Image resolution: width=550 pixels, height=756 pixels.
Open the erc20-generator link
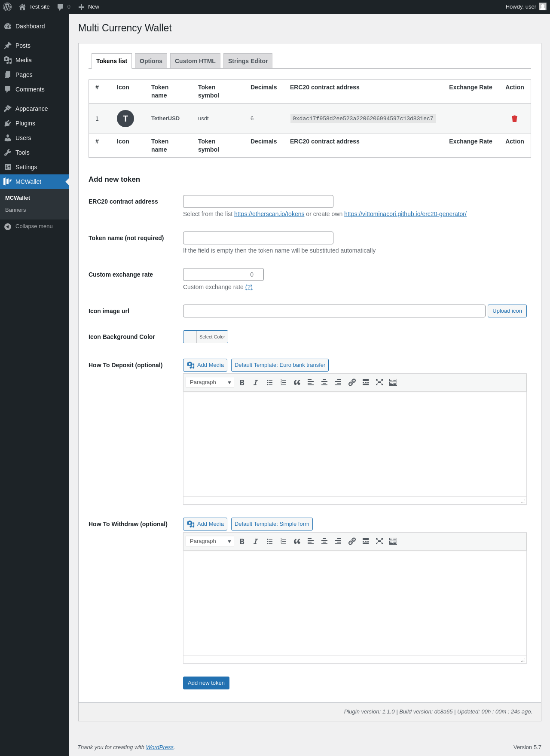(405, 214)
